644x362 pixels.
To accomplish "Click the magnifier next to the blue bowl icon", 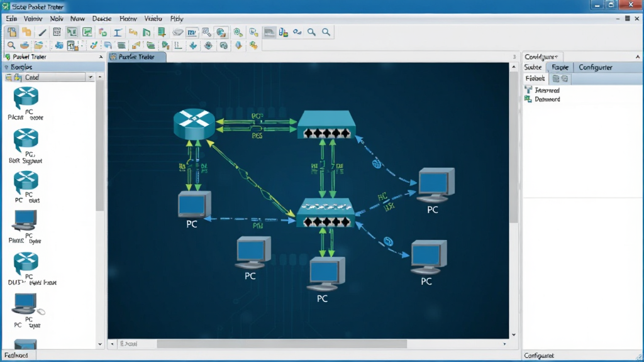I will point(11,45).
